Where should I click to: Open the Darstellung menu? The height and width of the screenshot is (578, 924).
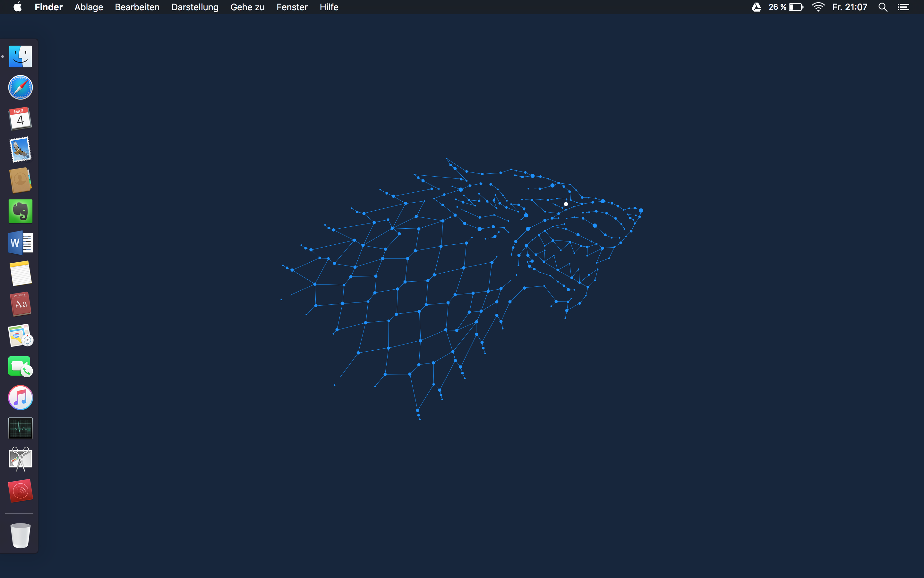tap(195, 7)
